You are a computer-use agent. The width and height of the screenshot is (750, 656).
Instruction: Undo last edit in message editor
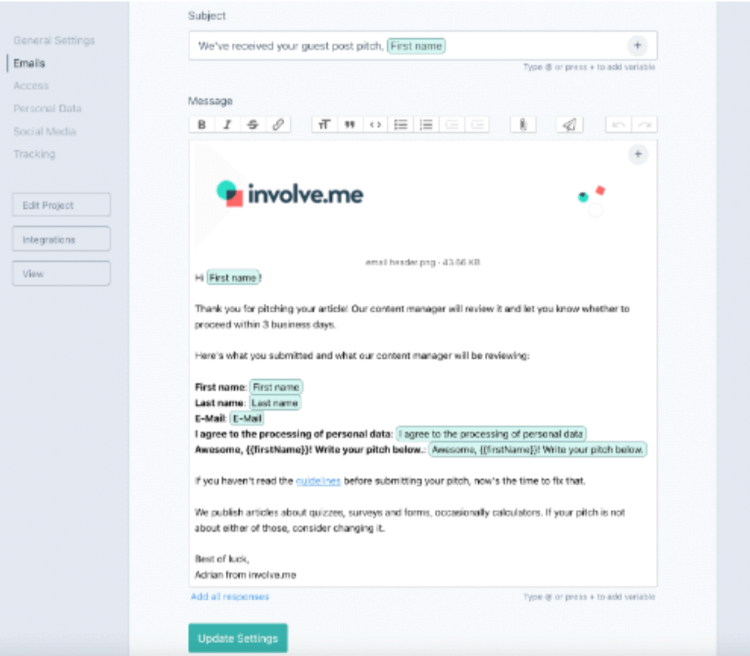pyautogui.click(x=618, y=125)
